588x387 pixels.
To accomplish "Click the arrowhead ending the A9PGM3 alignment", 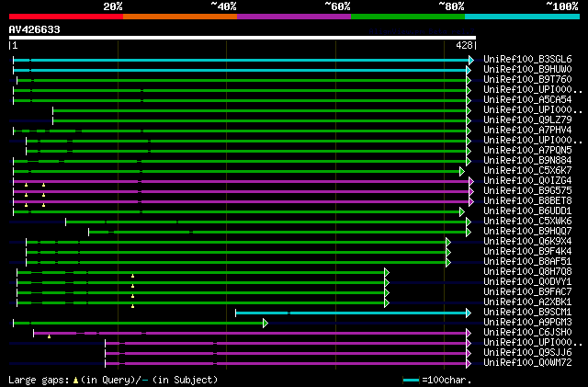I will tap(266, 324).
